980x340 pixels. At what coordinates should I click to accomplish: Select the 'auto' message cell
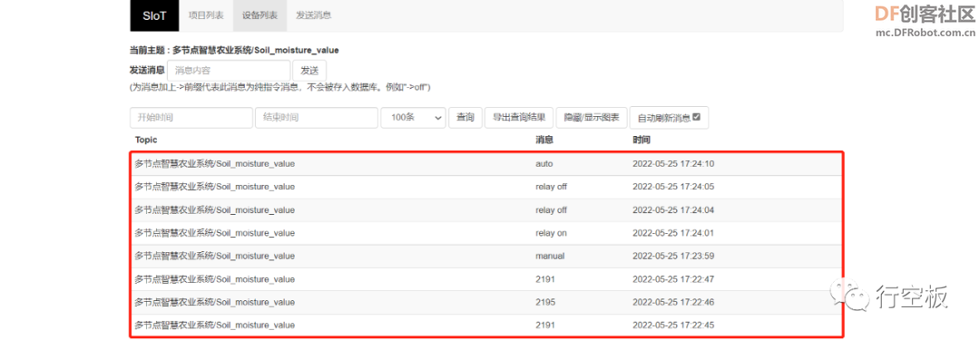point(544,164)
